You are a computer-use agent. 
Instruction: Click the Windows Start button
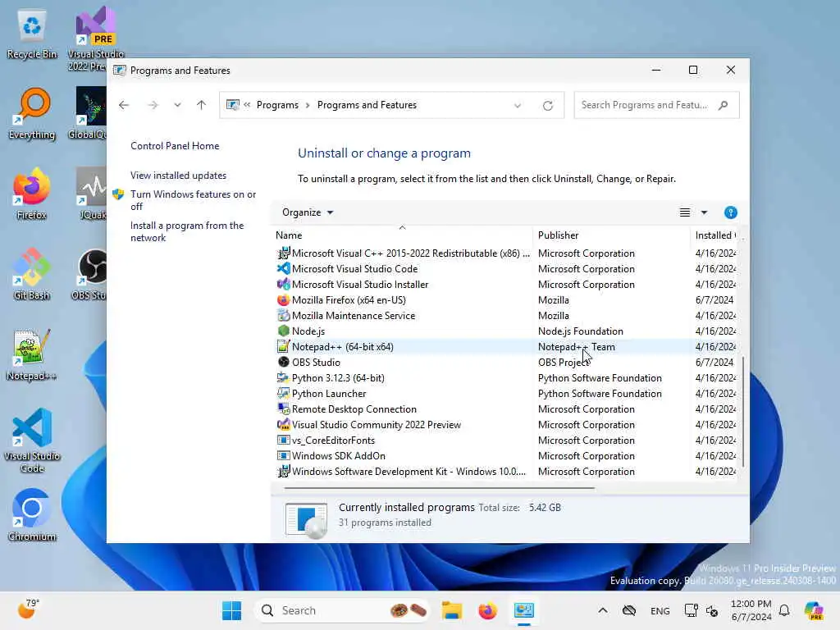pos(231,610)
